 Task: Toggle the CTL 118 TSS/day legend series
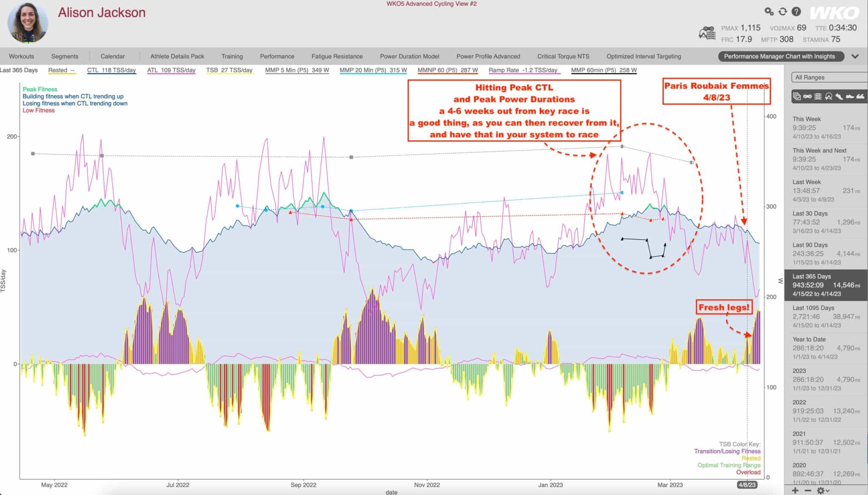tap(111, 70)
